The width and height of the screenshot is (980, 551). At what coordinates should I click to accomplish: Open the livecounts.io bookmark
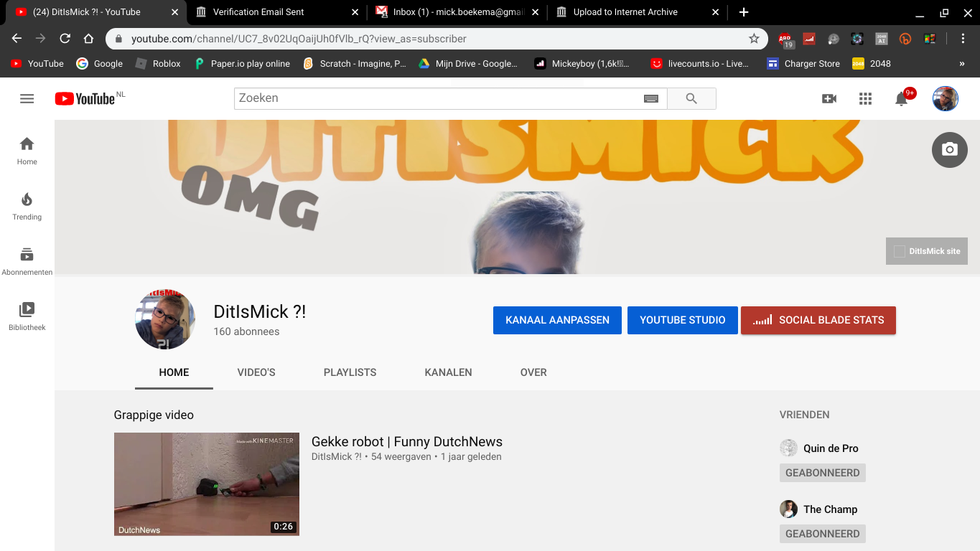700,64
